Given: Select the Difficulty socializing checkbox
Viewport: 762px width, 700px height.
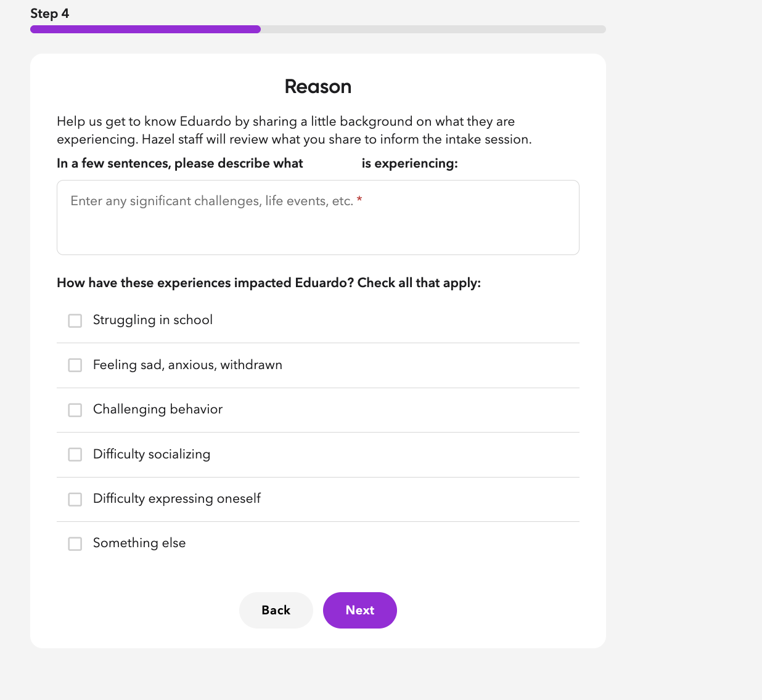Looking at the screenshot, I should point(75,455).
